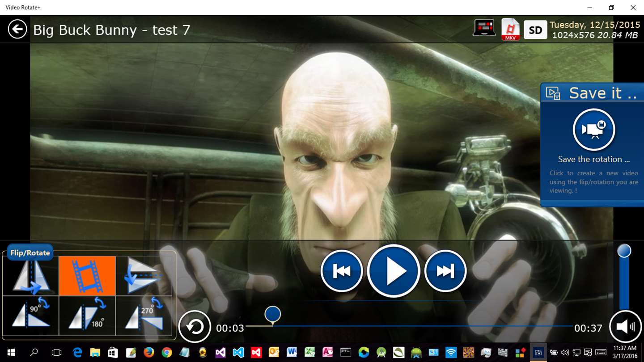Click the blue Wi-Fi tile on the taskbar
This screenshot has height=362, width=644.
[451, 353]
